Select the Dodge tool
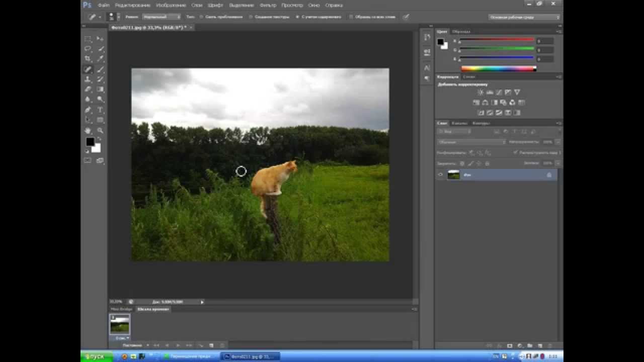The width and height of the screenshot is (644, 362). [100, 100]
